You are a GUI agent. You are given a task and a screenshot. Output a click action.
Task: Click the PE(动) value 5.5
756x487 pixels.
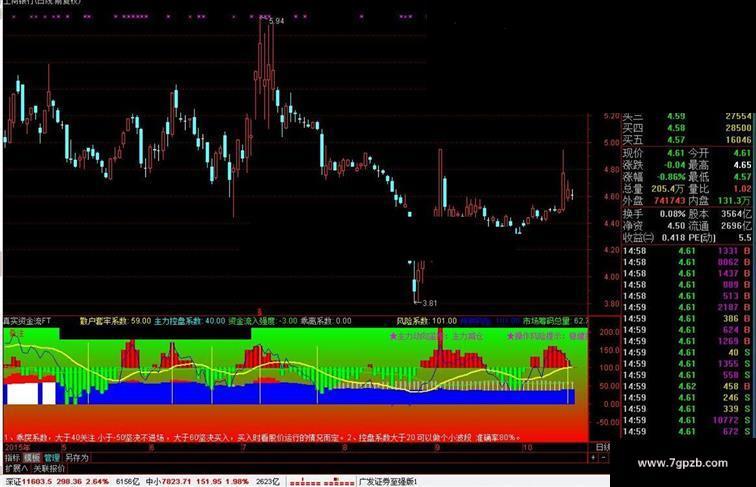[x=745, y=238]
